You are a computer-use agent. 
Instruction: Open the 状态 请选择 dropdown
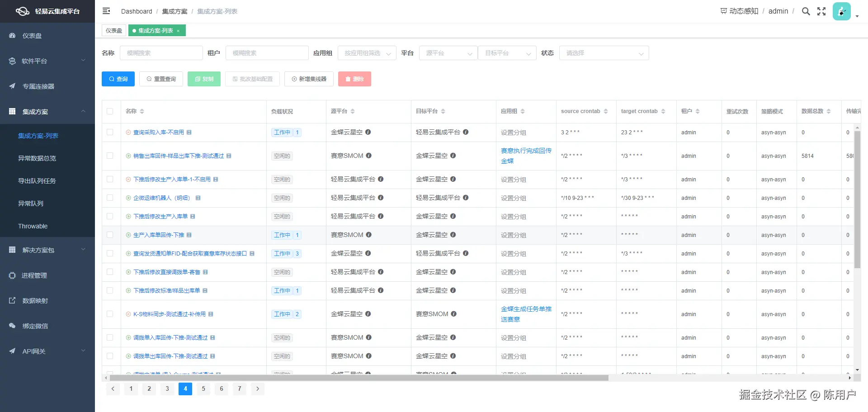(x=604, y=53)
